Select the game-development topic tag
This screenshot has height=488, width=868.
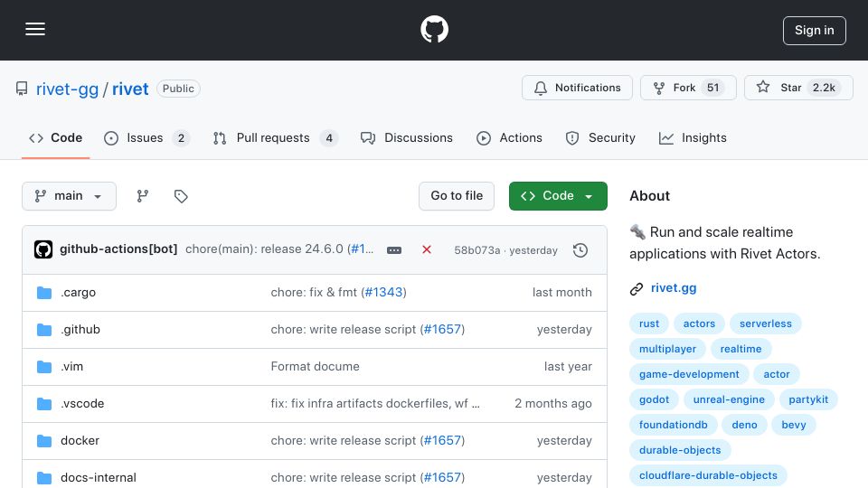coord(689,374)
